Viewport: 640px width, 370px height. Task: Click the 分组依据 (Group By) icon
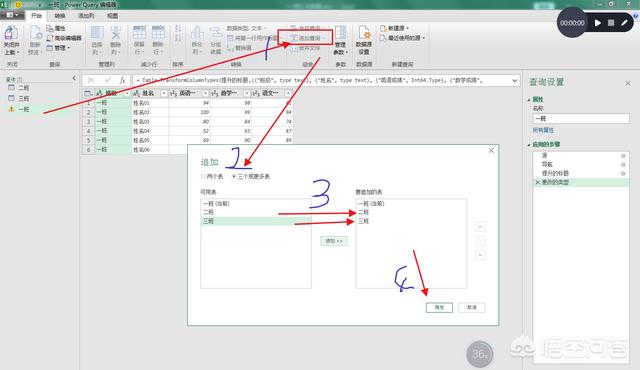pos(216,40)
